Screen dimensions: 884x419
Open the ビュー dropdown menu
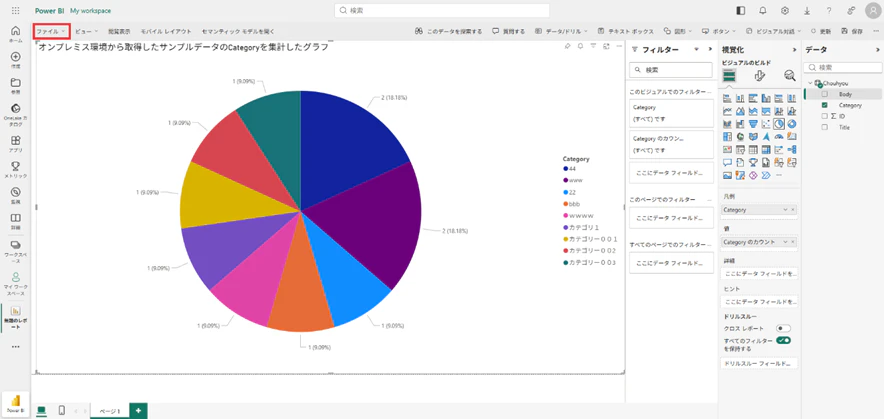tap(87, 32)
